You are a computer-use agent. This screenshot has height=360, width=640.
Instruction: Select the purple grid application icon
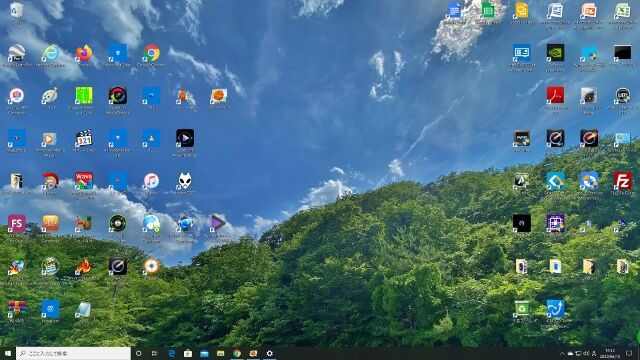tap(556, 223)
